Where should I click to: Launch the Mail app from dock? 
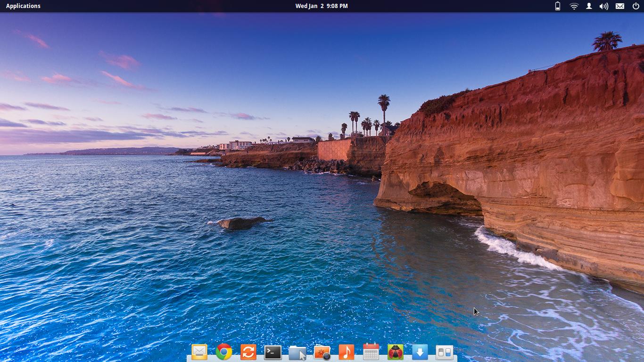click(199, 352)
